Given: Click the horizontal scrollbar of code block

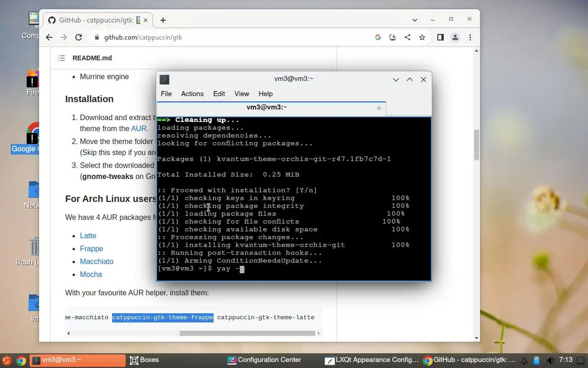Looking at the screenshot, I should (x=247, y=333).
